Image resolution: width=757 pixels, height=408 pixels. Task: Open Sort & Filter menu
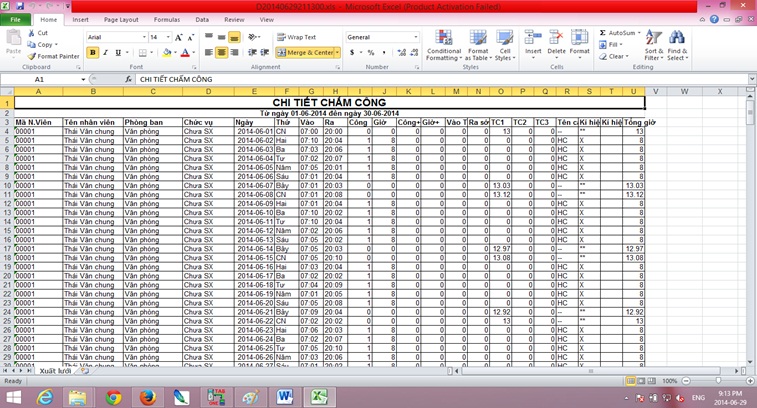654,45
